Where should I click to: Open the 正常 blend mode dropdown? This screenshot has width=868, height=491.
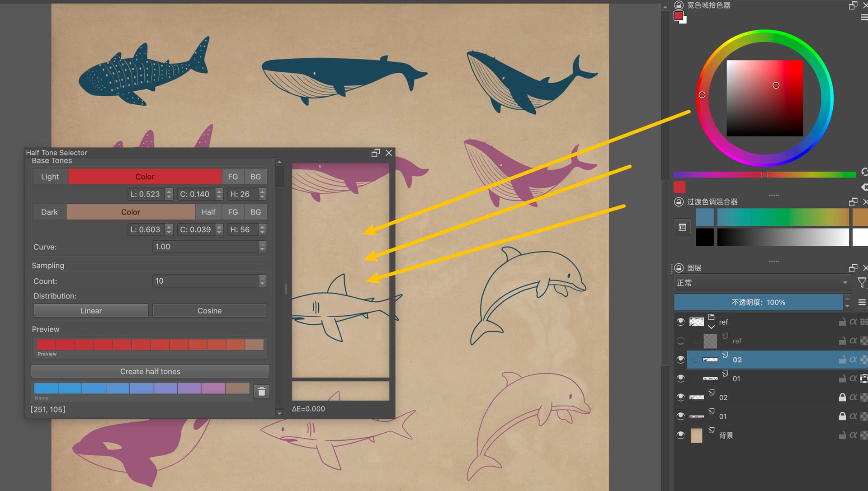coord(762,283)
